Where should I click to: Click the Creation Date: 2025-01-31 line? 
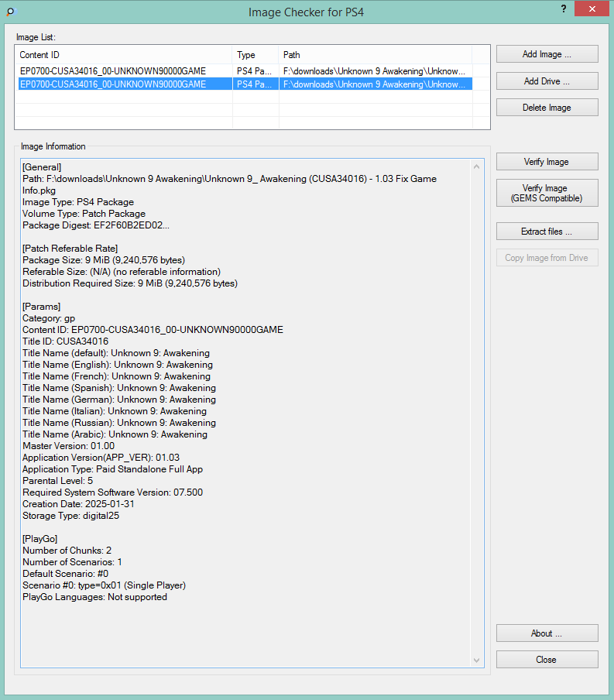tap(79, 504)
